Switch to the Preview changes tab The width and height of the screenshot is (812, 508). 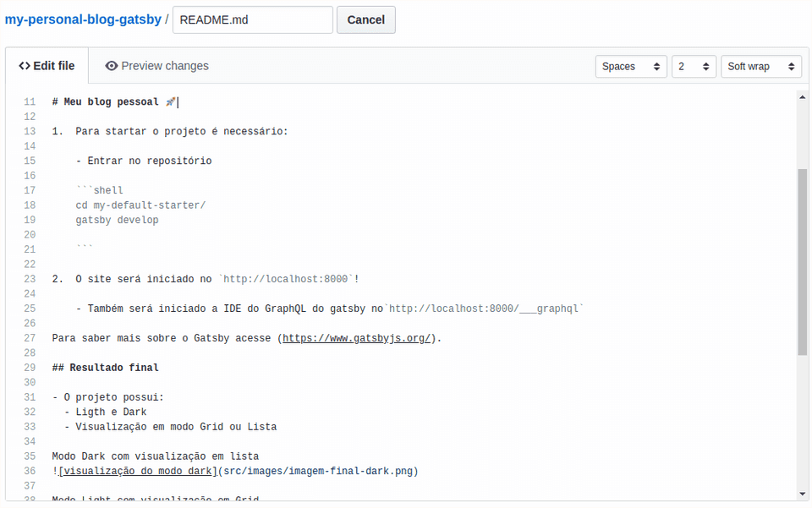(x=164, y=65)
